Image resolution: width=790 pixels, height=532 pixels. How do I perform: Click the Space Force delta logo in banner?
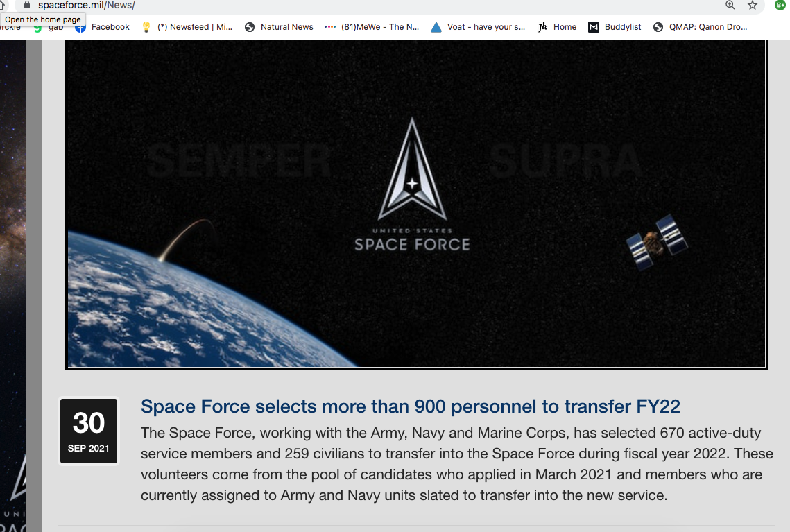click(x=412, y=169)
